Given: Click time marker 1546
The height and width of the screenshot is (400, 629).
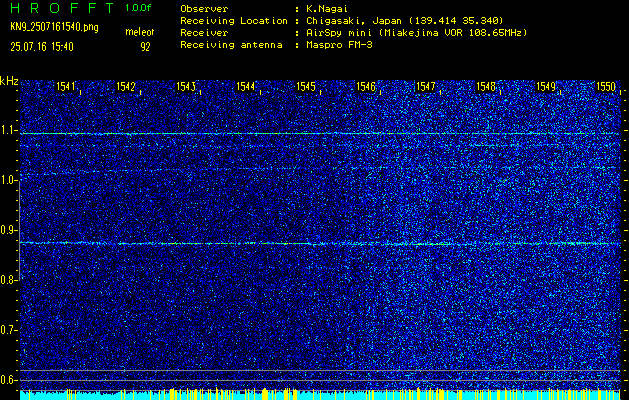Looking at the screenshot, I should pyautogui.click(x=366, y=86).
